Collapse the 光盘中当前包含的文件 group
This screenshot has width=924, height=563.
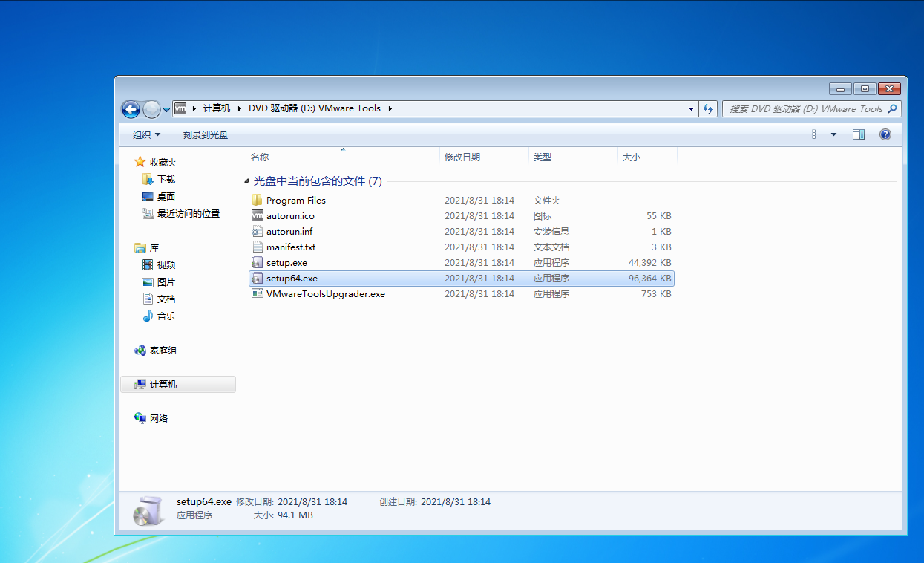point(247,181)
